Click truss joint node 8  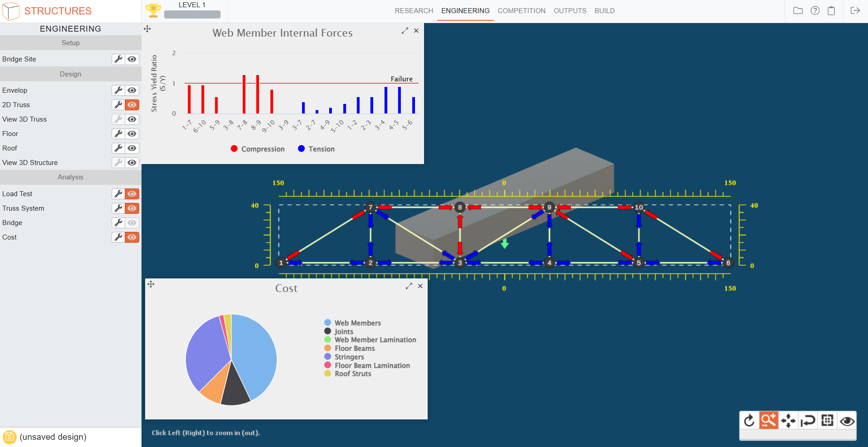coord(460,207)
